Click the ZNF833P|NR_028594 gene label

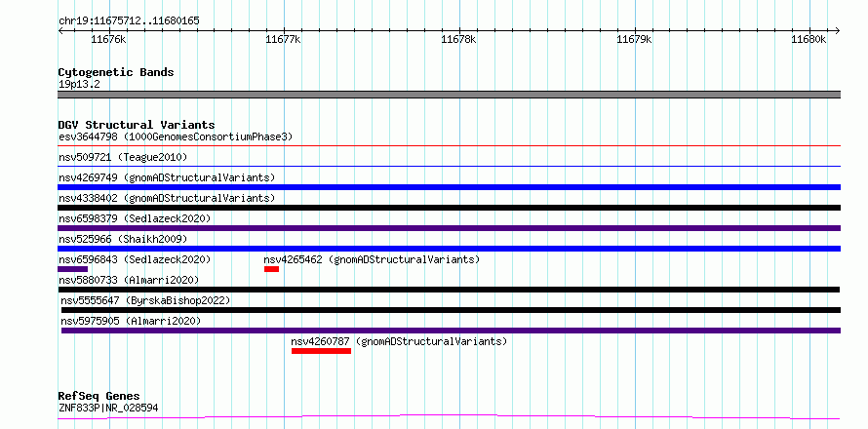[x=108, y=409]
